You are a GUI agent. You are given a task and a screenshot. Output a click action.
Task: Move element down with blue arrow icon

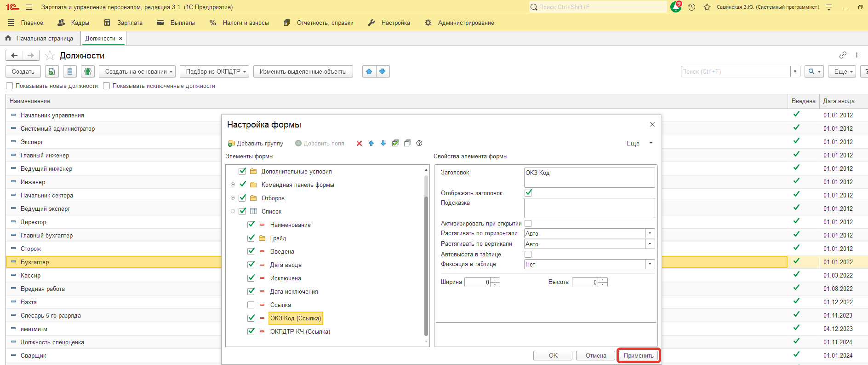(383, 144)
